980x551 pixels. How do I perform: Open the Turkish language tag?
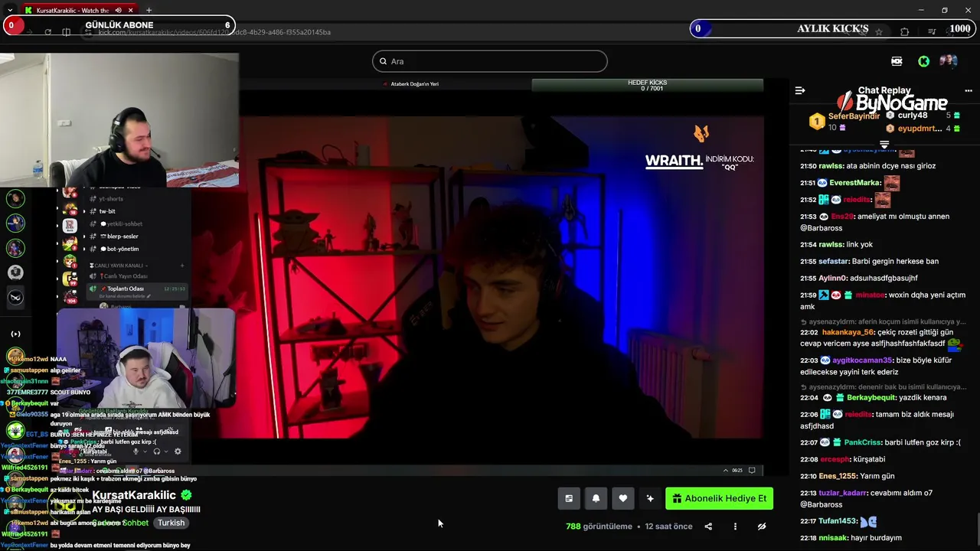pyautogui.click(x=171, y=523)
